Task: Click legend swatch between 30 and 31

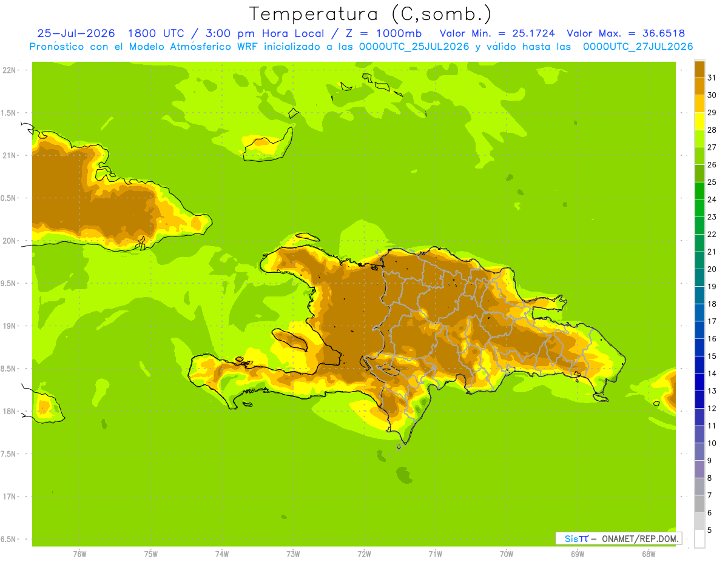Action: tap(699, 87)
